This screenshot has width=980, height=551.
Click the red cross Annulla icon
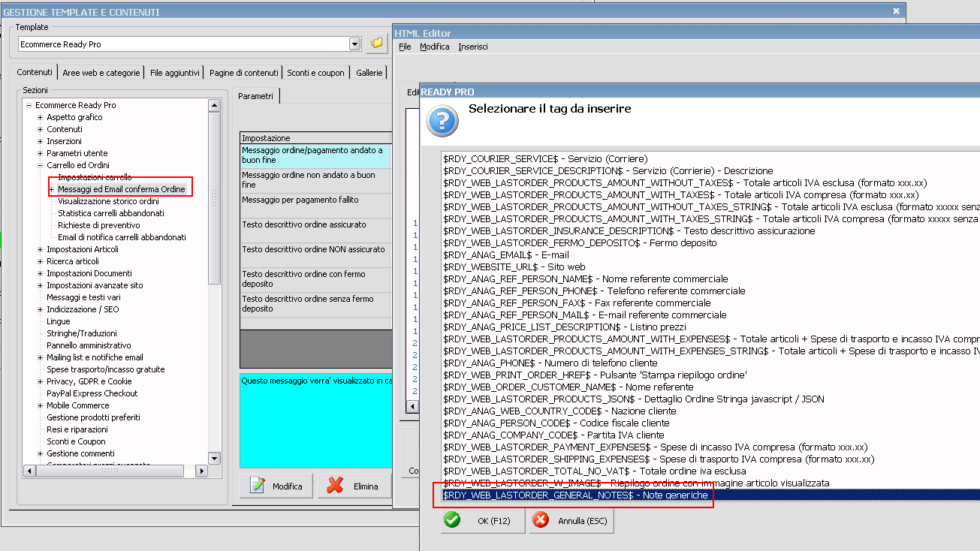540,520
